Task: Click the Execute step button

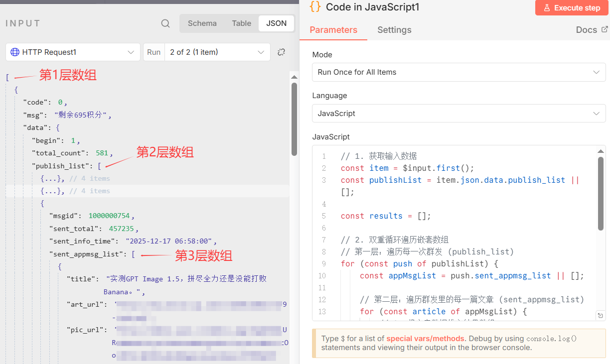Action: click(x=572, y=7)
